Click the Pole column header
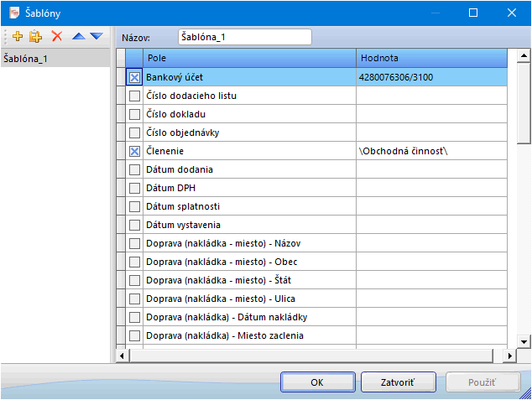 [x=249, y=58]
